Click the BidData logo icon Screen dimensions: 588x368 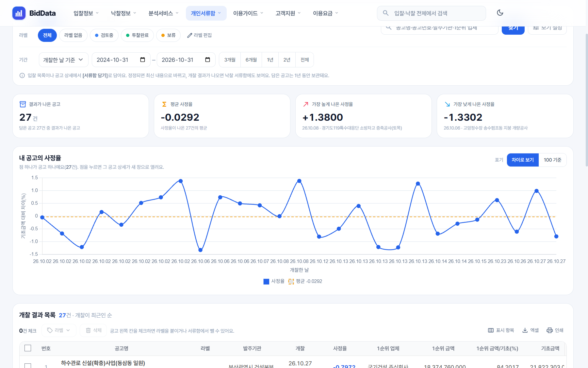click(x=19, y=13)
